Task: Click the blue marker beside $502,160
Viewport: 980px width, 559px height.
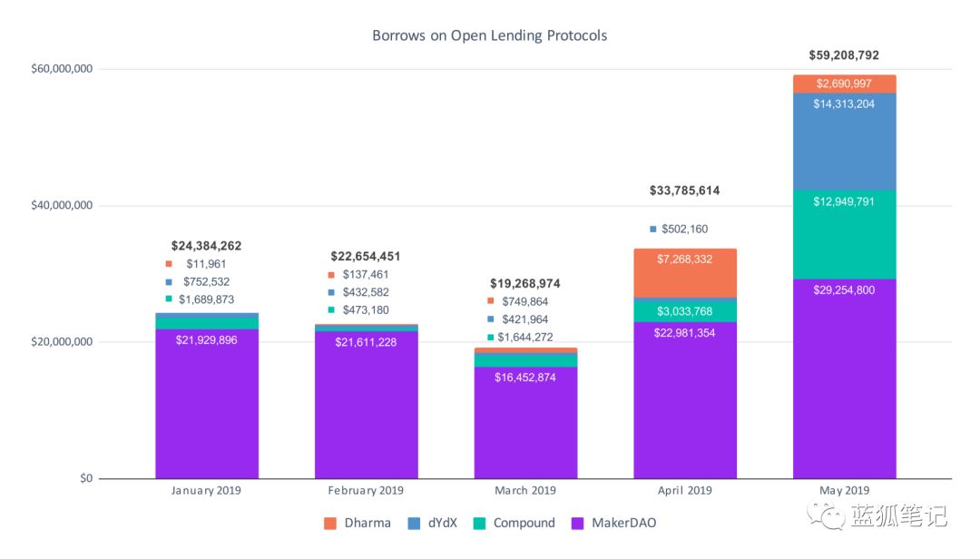Action: 653,229
